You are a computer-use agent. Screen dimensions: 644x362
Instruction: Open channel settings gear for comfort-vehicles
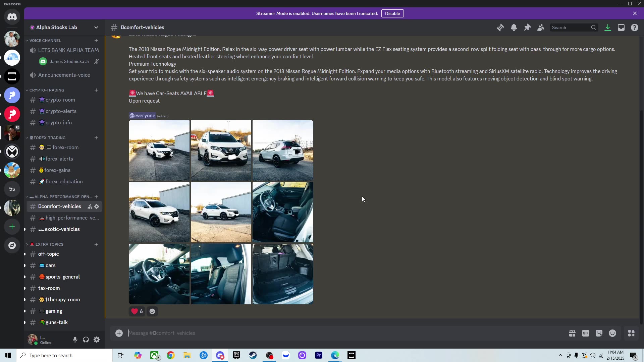click(97, 206)
